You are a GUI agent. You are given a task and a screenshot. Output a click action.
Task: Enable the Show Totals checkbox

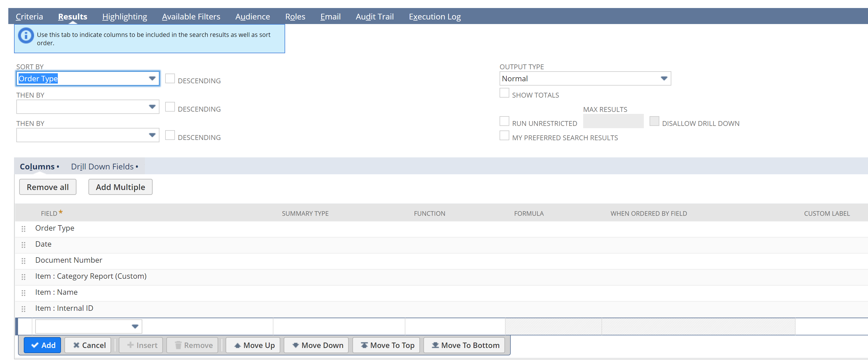504,93
